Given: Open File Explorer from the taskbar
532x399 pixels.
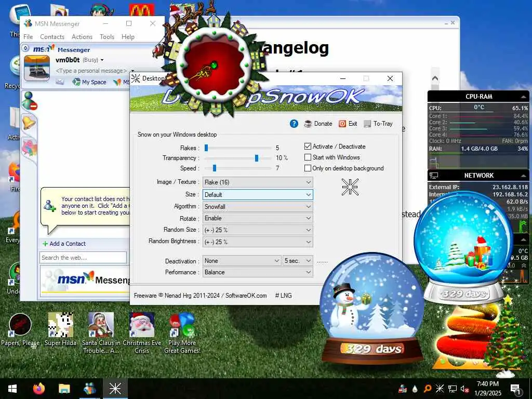Looking at the screenshot, I should coord(64,389).
